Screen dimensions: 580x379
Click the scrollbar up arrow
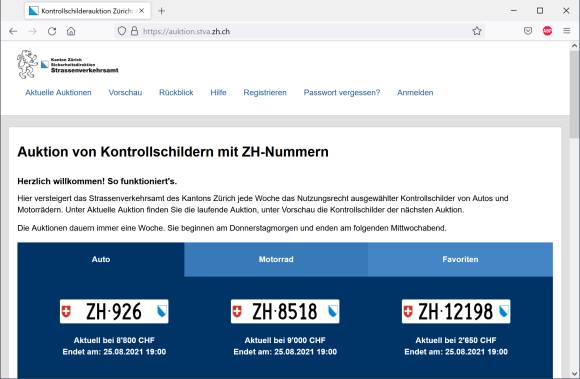click(x=574, y=45)
